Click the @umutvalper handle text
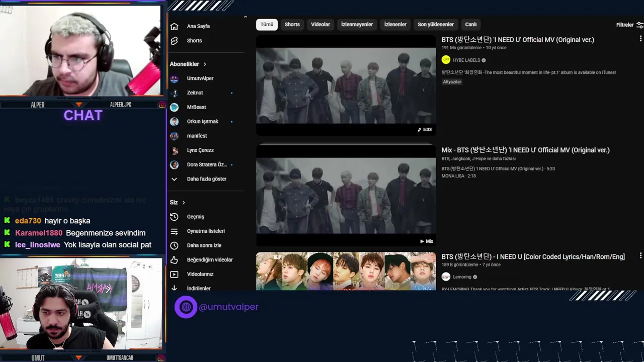The image size is (644, 362). coord(228,307)
